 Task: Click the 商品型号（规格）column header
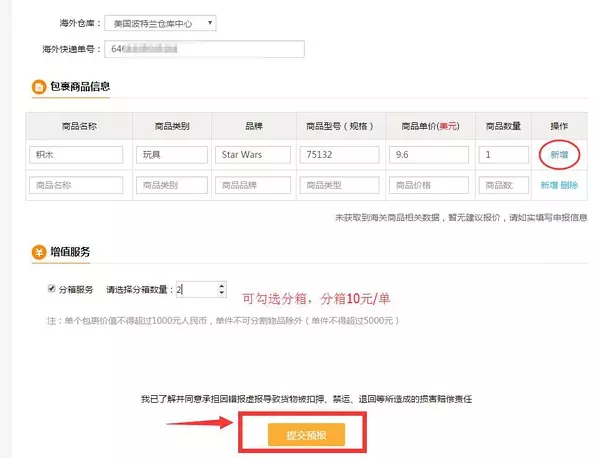coord(340,126)
